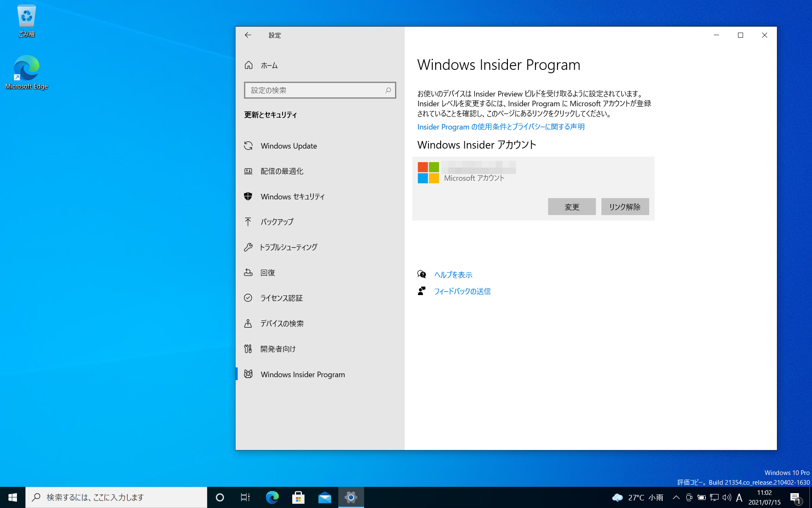This screenshot has height=508, width=812.
Task: Open the notification center icon
Action: pos(796,497)
